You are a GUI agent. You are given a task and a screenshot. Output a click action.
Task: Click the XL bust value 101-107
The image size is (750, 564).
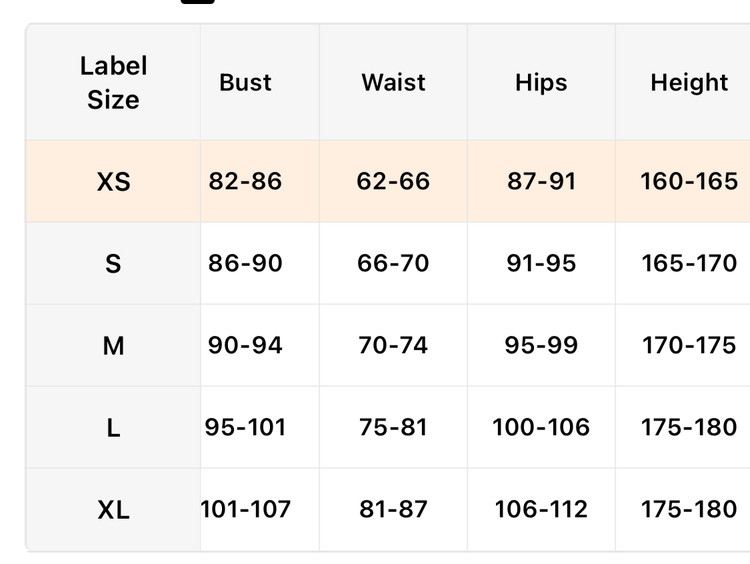(246, 509)
